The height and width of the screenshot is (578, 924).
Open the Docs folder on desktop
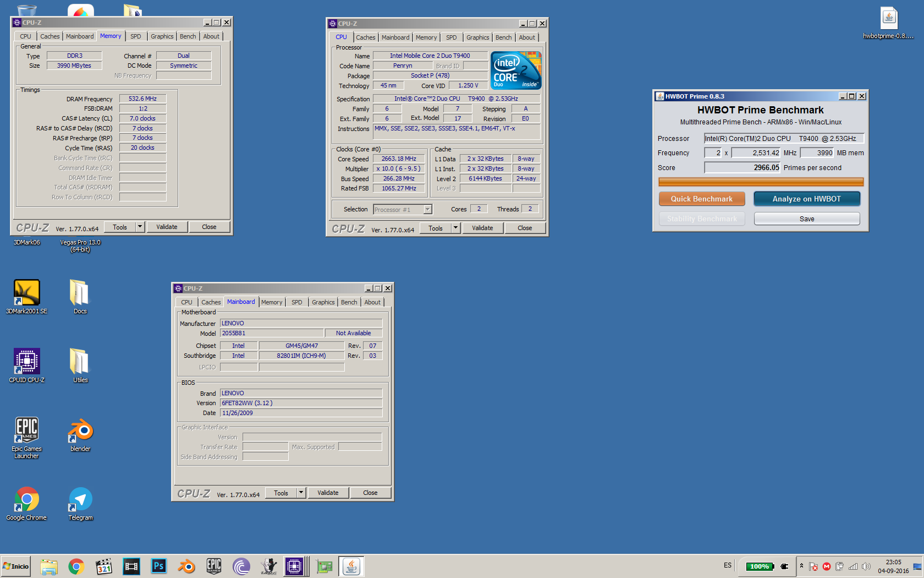coord(80,297)
